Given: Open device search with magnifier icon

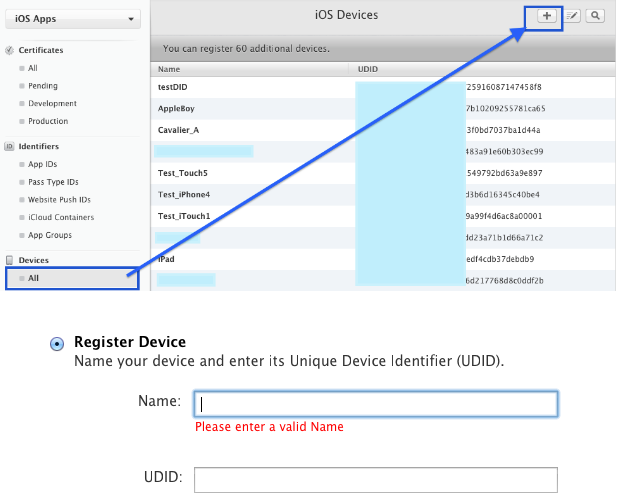Looking at the screenshot, I should pos(595,16).
